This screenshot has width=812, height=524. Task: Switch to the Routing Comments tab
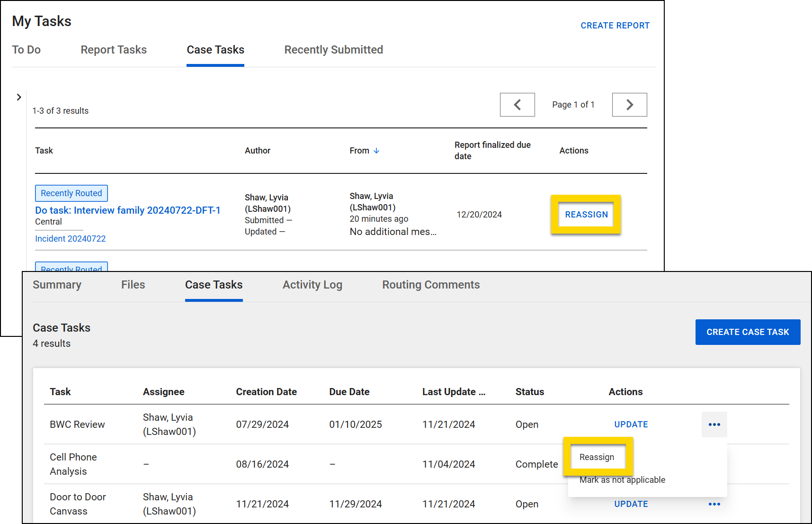[x=430, y=285]
